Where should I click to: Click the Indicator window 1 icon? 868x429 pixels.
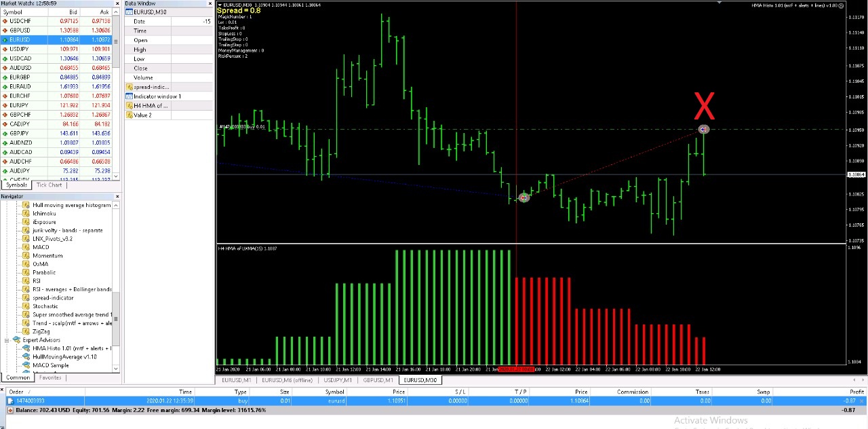click(x=129, y=96)
